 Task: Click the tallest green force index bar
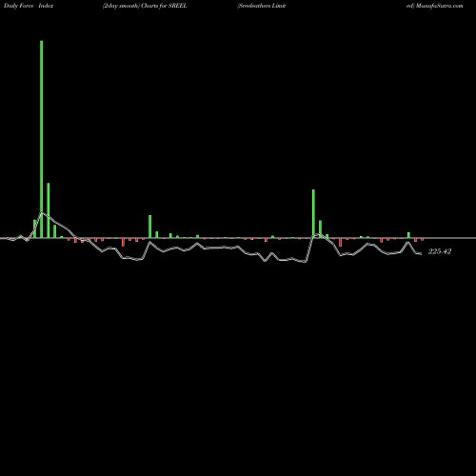[41, 139]
